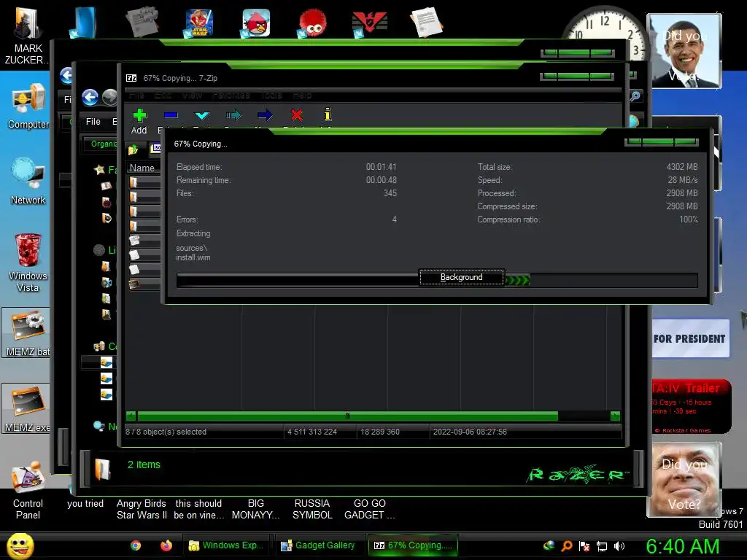Click the '67% Copying' taskbar button
The width and height of the screenshot is (747, 560).
(413, 545)
